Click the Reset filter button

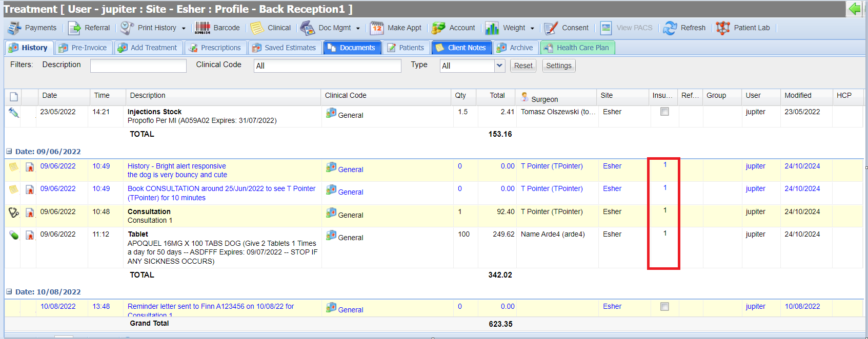(523, 66)
